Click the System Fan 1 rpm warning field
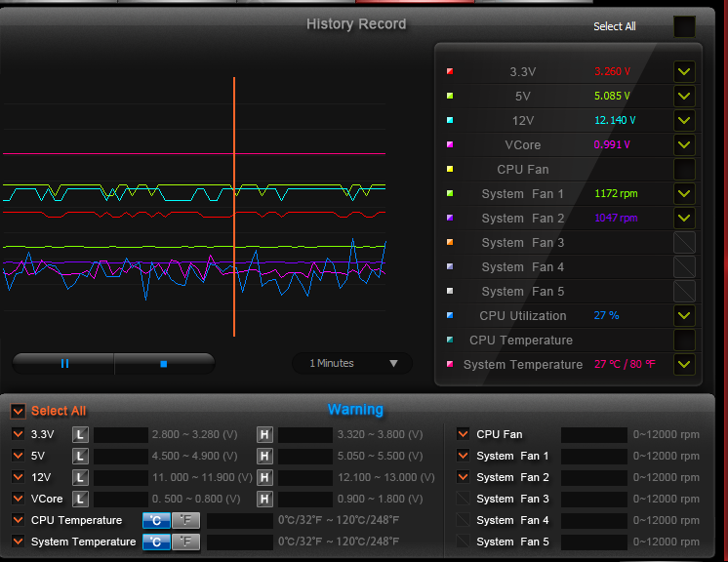The height and width of the screenshot is (562, 728). point(594,457)
